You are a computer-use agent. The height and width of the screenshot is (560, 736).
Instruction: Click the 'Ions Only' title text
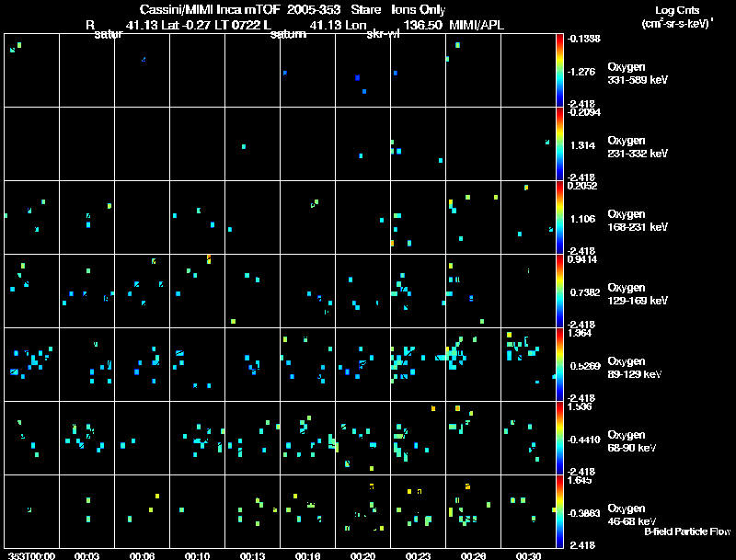click(419, 9)
